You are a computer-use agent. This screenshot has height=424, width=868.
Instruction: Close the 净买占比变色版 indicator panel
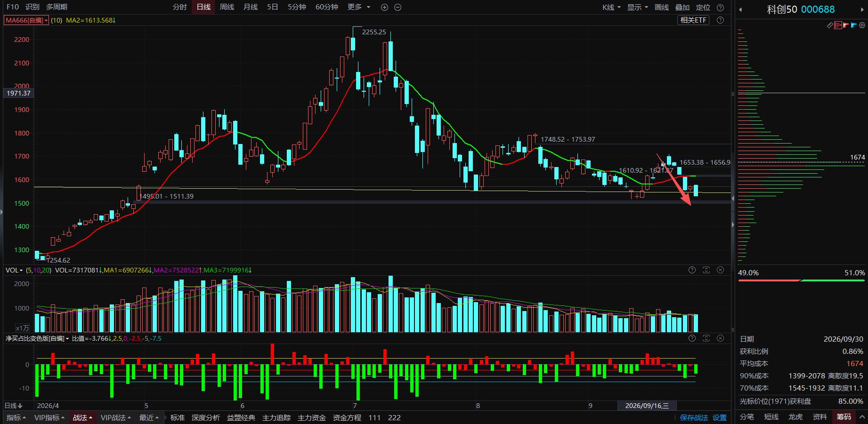(720, 338)
